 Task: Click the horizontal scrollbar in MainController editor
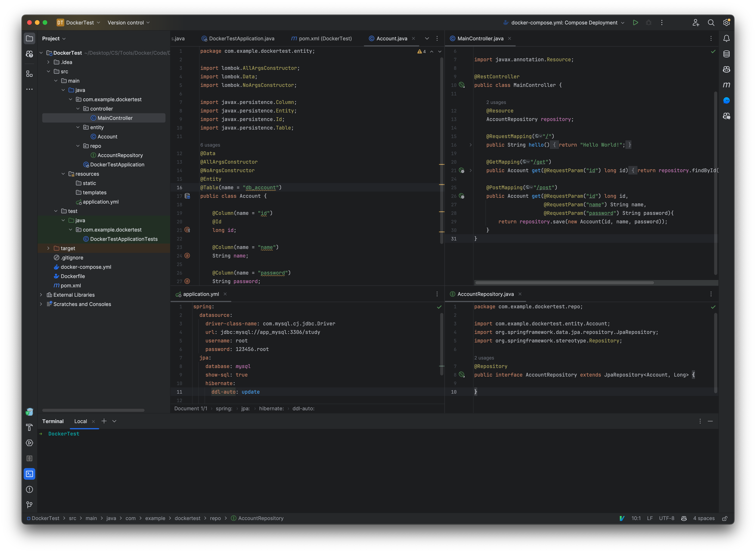(x=564, y=283)
